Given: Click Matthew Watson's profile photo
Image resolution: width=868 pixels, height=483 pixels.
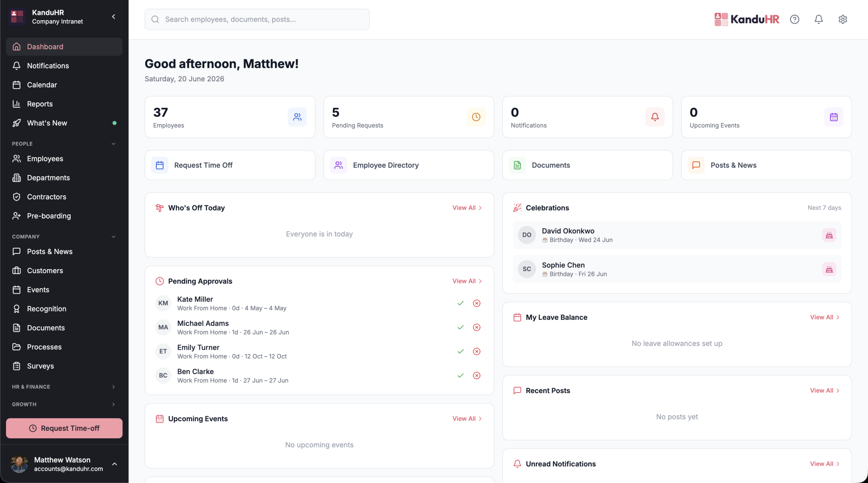Looking at the screenshot, I should coord(19,464).
